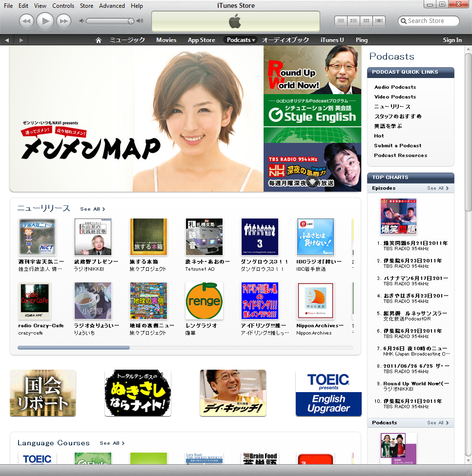Open the View menu
Viewport: 472px width, 476px height.
[40, 5]
